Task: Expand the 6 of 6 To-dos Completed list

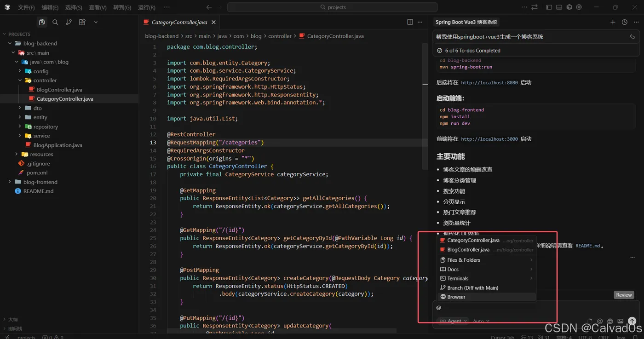Action: (472, 51)
